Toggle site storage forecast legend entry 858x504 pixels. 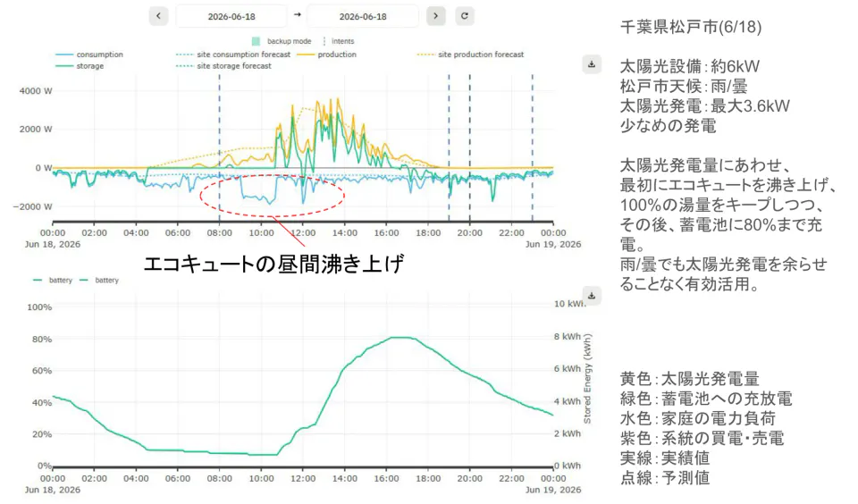[x=223, y=66]
